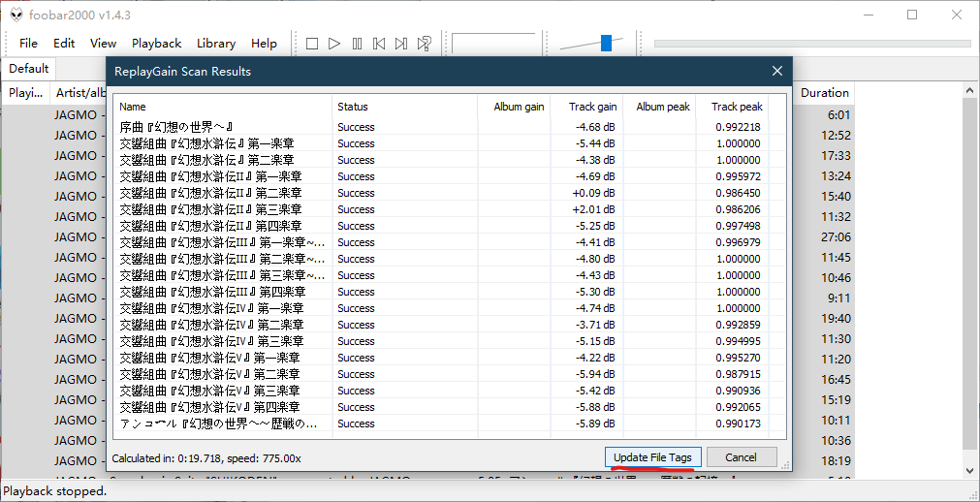Click the Duration column header
Screen dimensions: 980x502
coord(824,93)
